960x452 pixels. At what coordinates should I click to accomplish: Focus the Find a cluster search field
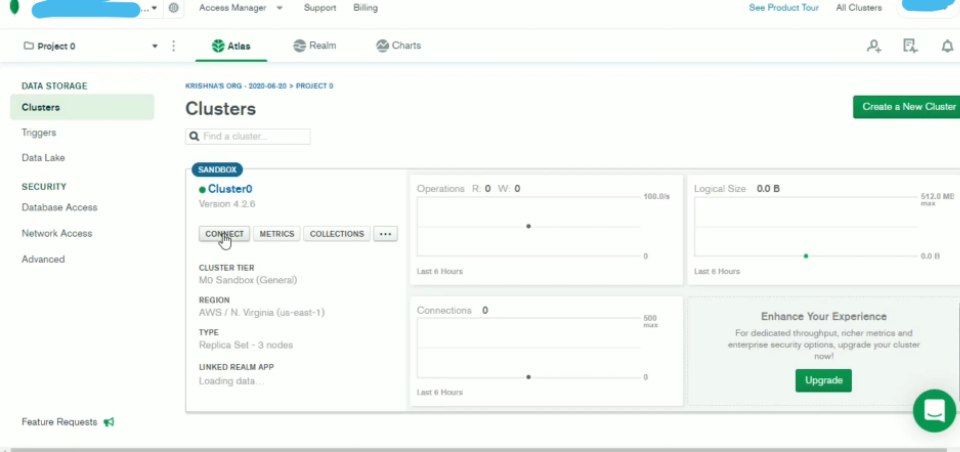point(248,136)
